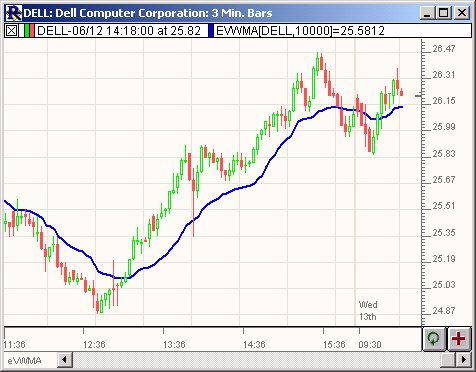The width and height of the screenshot is (476, 372).
Task: Click the blue EVWMA line color swatch
Action: point(211,31)
